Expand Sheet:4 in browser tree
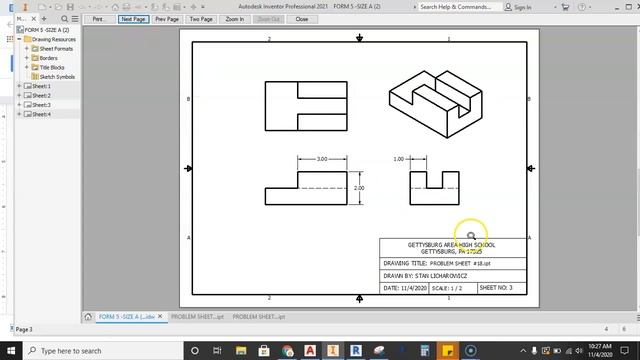 click(x=19, y=114)
